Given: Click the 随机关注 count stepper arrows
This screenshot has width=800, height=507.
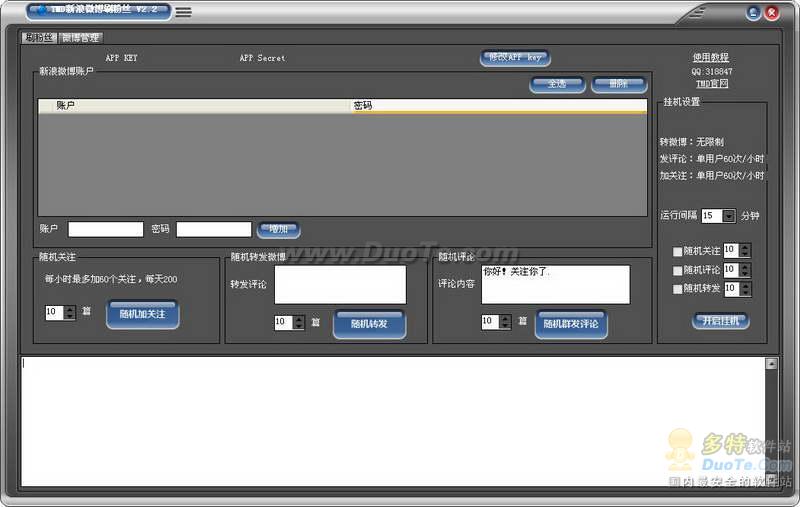Looking at the screenshot, I should click(70, 312).
